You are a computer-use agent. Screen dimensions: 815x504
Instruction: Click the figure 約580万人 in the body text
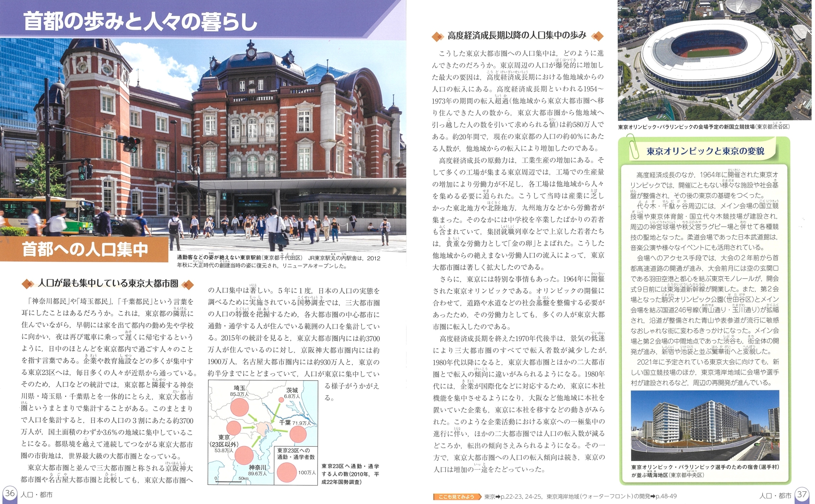coord(578,124)
